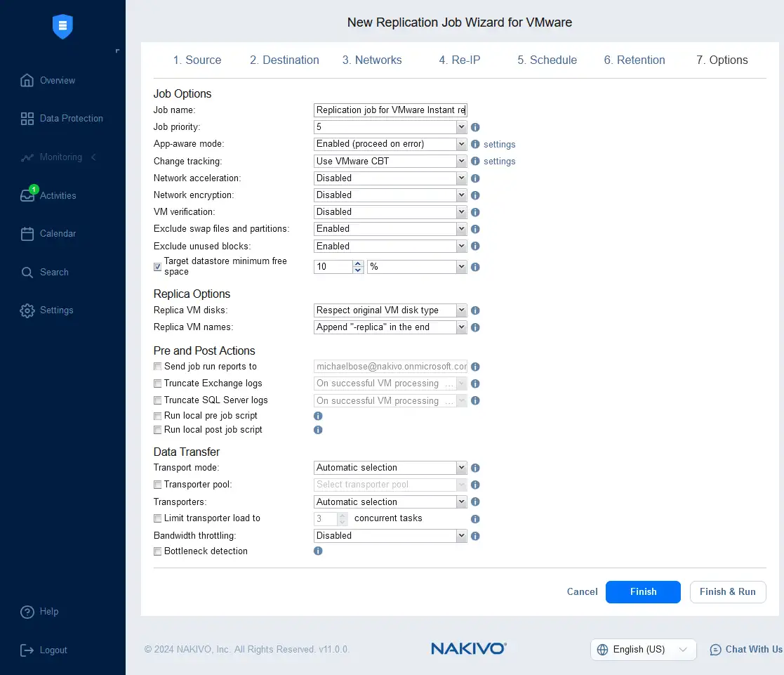This screenshot has height=675, width=784.
Task: Go to 5. Schedule wizard step
Action: 547,60
